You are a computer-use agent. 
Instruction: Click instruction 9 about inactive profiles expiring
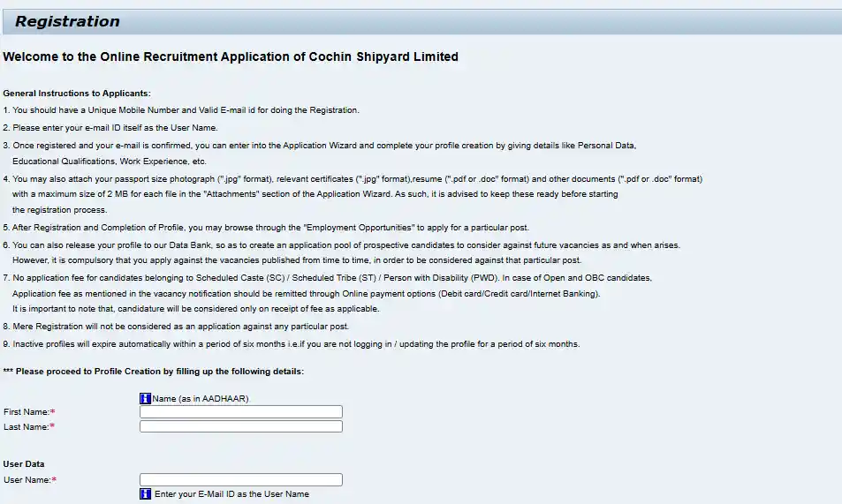tap(292, 344)
